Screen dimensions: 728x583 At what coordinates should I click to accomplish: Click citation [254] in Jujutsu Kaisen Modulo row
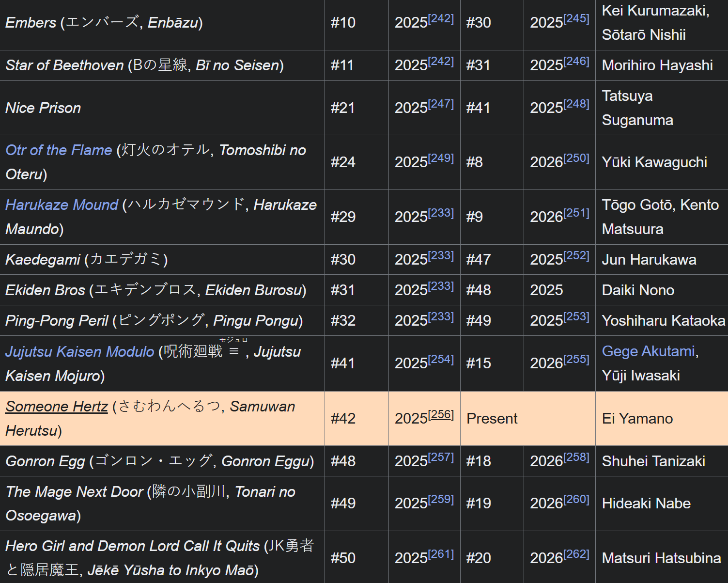441,360
